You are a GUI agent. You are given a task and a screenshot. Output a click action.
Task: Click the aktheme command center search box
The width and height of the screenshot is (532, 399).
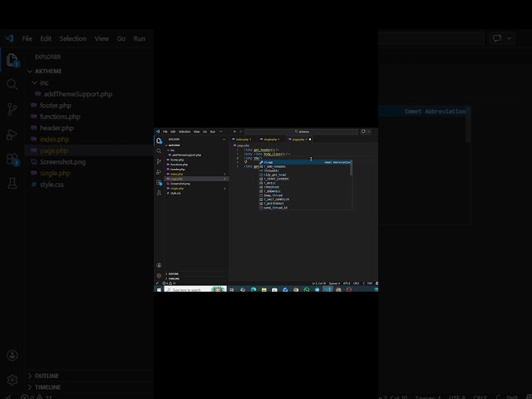pos(301,131)
